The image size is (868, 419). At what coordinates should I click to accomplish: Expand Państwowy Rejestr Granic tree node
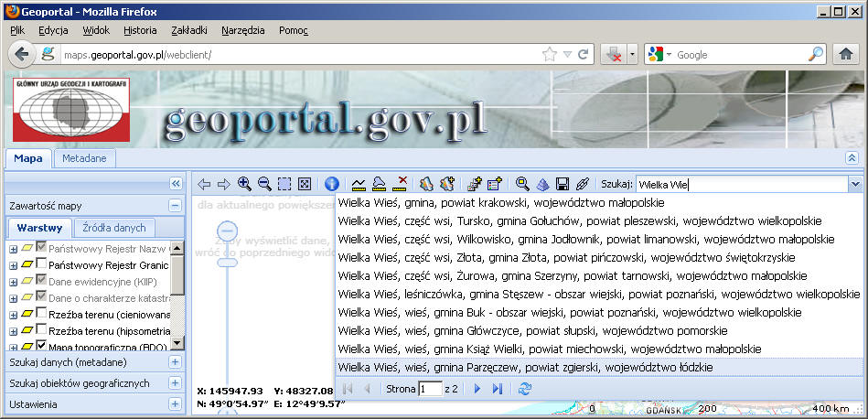point(14,265)
